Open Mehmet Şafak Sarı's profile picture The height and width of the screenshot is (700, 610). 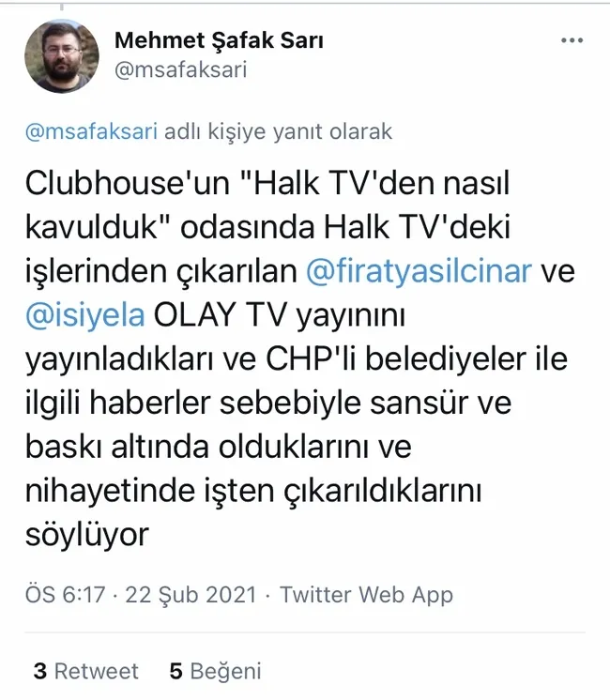click(x=62, y=56)
